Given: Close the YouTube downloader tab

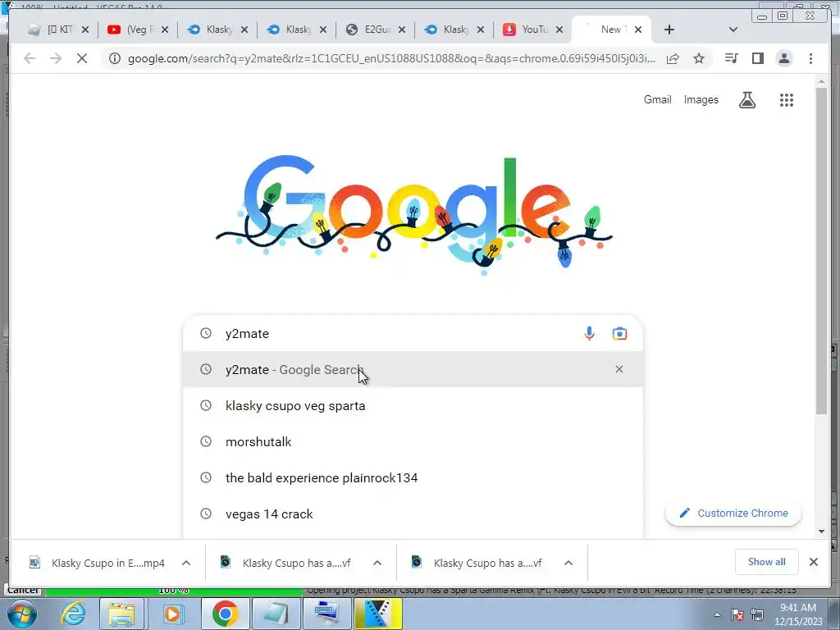Looking at the screenshot, I should point(559,30).
